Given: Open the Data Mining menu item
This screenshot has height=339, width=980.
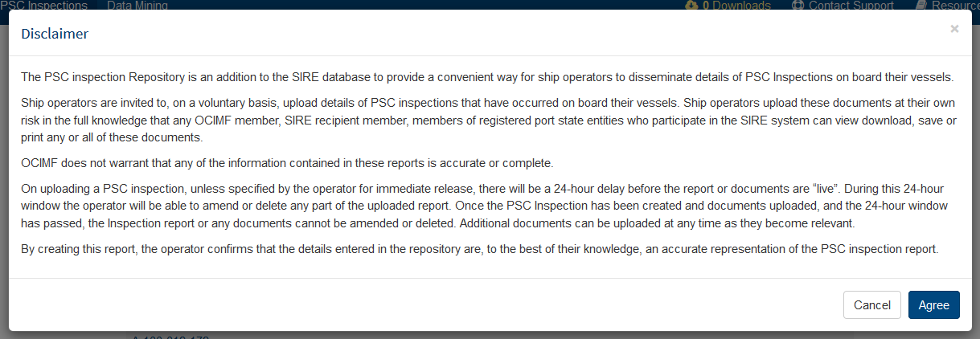Looking at the screenshot, I should pos(137,5).
